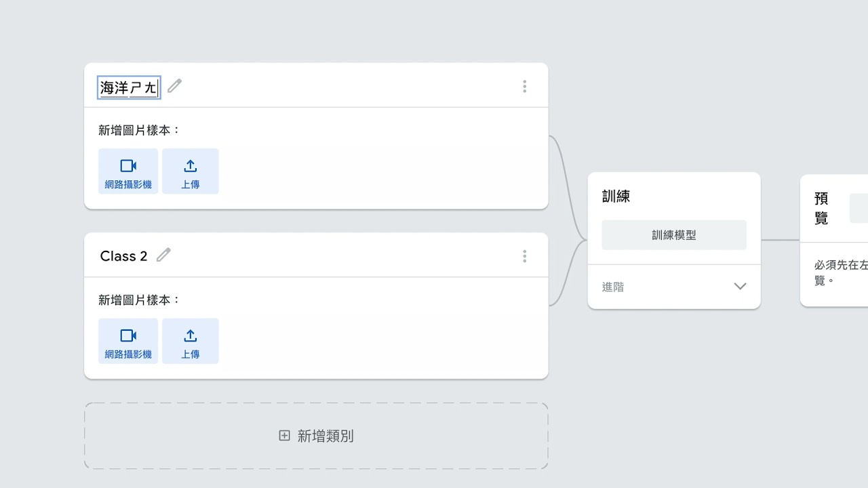This screenshot has height=488, width=868.
Task: Click the 新增圖片樣本 label in the Class 2 card
Action: (x=140, y=300)
